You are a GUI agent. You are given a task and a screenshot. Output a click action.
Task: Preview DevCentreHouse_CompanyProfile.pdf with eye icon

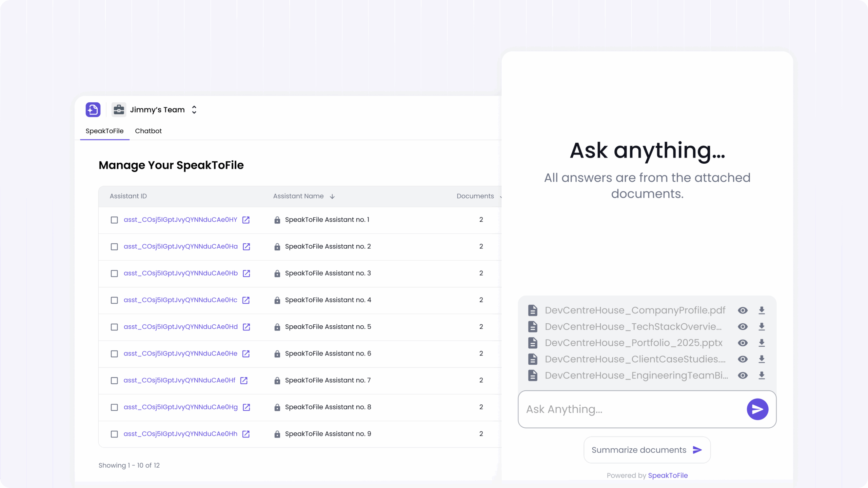point(743,310)
